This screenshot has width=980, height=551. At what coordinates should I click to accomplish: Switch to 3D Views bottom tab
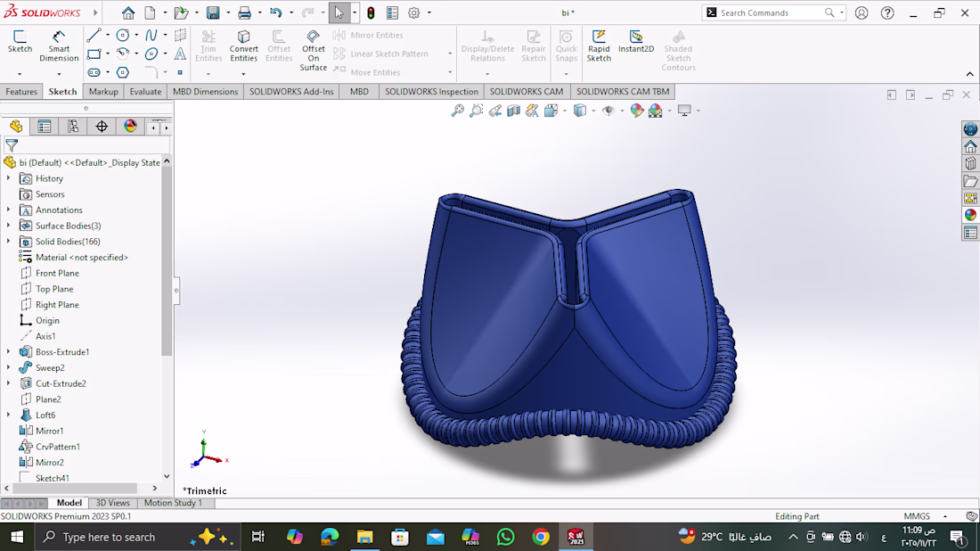coord(112,503)
